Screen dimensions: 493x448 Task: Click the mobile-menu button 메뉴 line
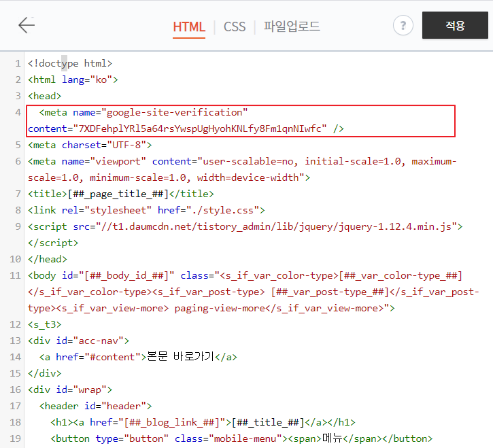[x=241, y=438]
